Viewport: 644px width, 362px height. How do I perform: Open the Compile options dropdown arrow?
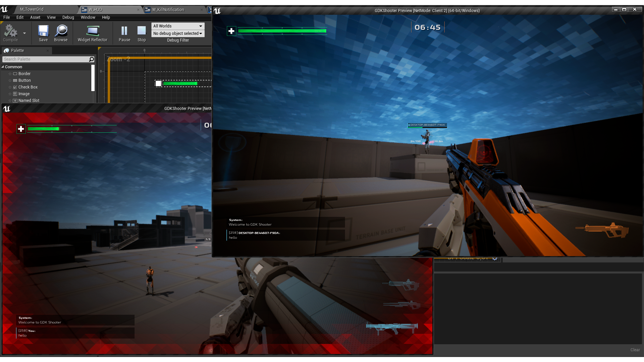(24, 33)
